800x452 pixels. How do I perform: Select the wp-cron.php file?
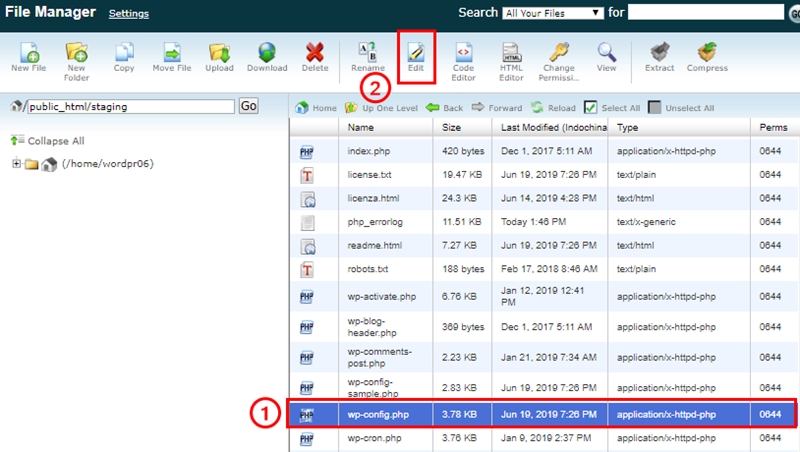pos(374,438)
